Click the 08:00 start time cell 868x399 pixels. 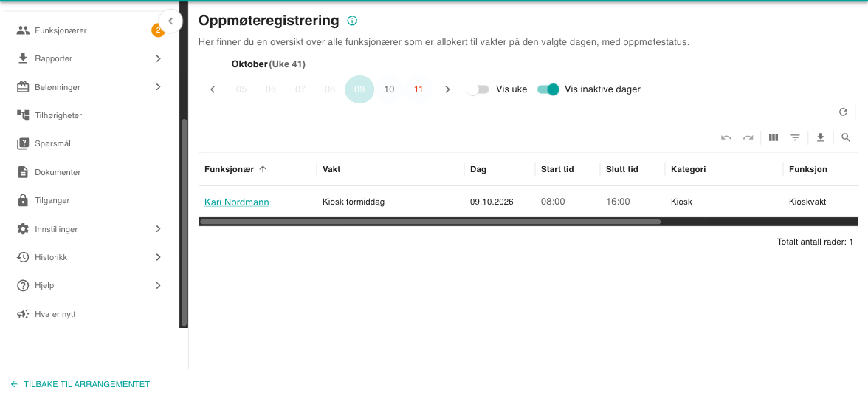[x=553, y=202]
